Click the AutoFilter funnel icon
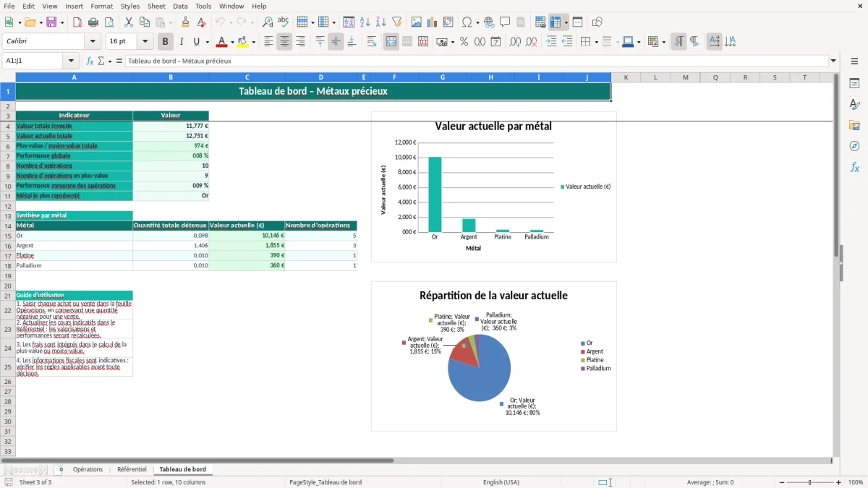This screenshot has width=868, height=488. 396,22
